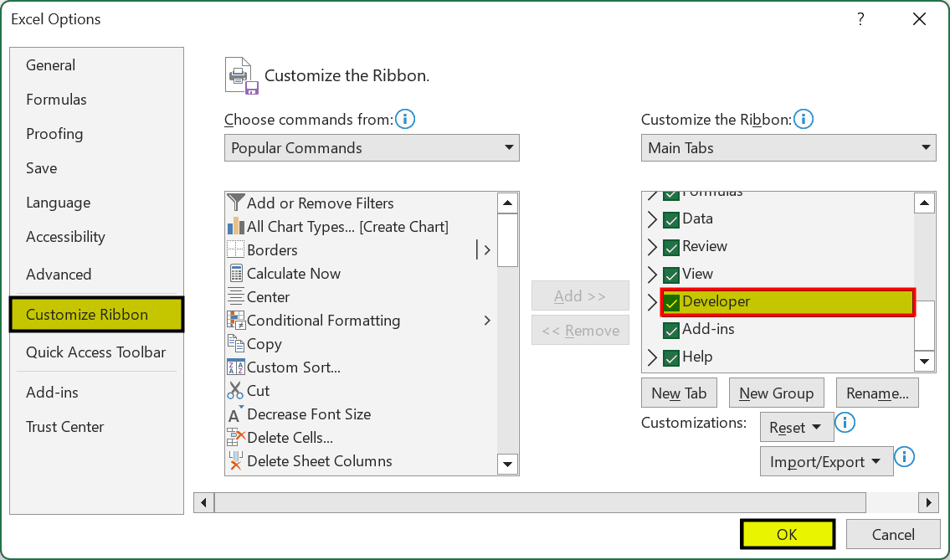Viewport: 950px width, 560px height.
Task: Open the Quick Access Toolbar category
Action: 95,352
